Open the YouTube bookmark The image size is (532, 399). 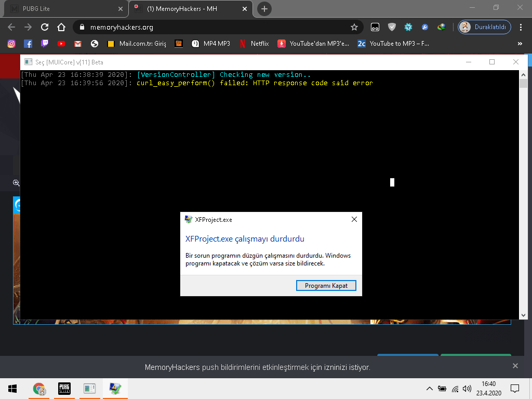61,44
